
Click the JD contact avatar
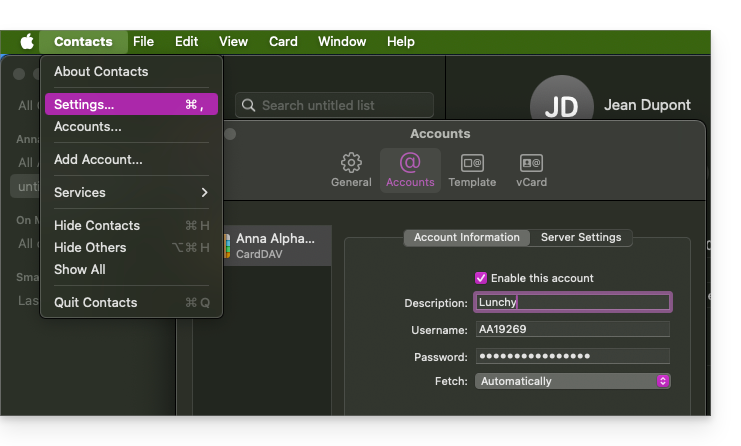point(561,105)
